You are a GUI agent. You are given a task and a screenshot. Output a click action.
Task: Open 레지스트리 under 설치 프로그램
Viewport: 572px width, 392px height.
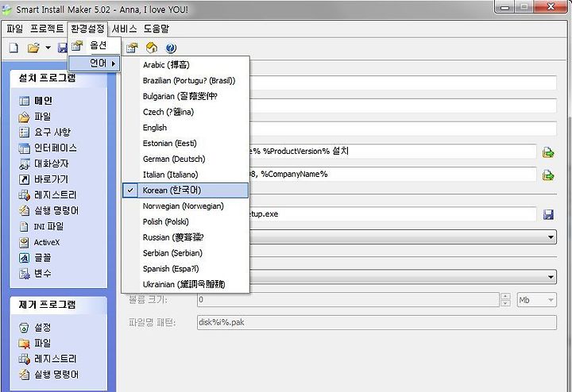pyautogui.click(x=48, y=195)
